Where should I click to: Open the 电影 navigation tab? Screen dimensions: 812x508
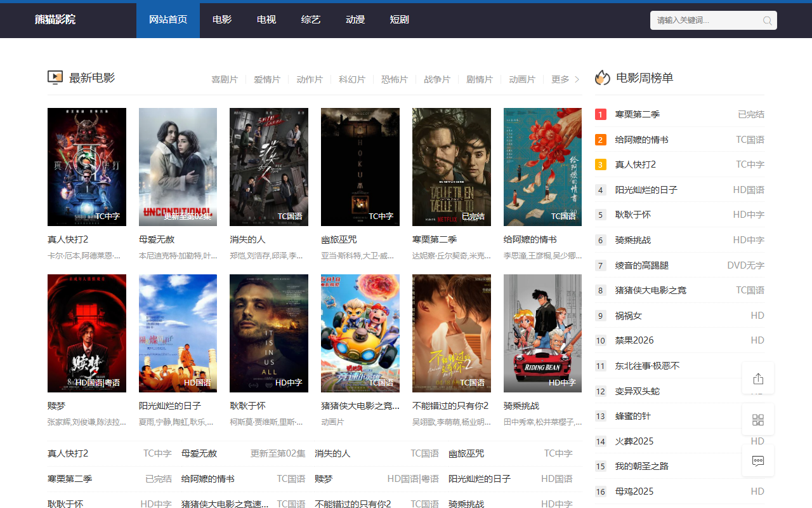point(222,20)
